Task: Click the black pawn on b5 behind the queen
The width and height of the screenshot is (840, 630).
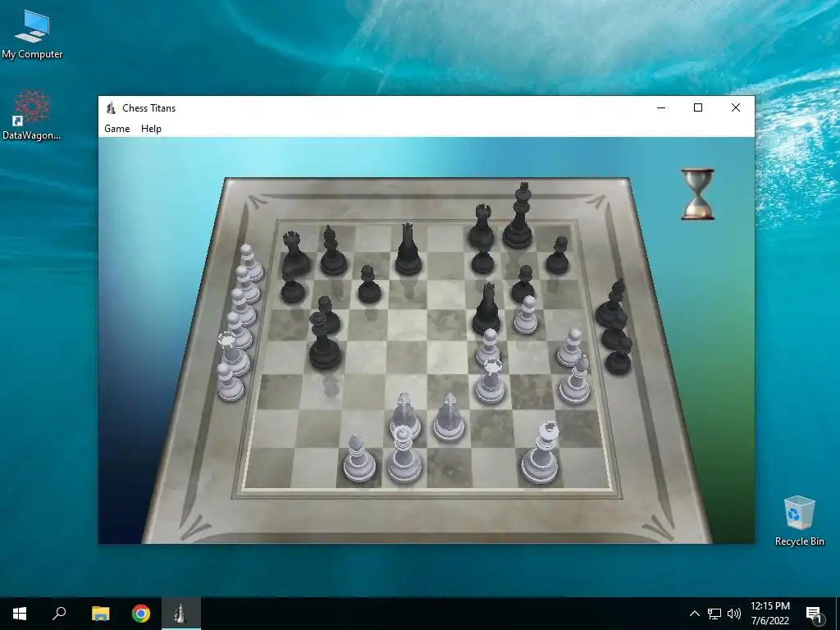Action: tap(328, 315)
